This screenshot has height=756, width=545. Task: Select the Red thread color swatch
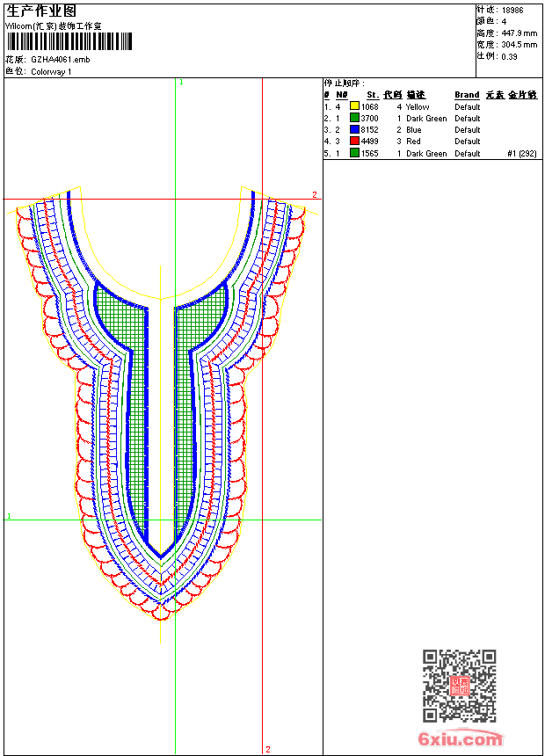coord(354,141)
